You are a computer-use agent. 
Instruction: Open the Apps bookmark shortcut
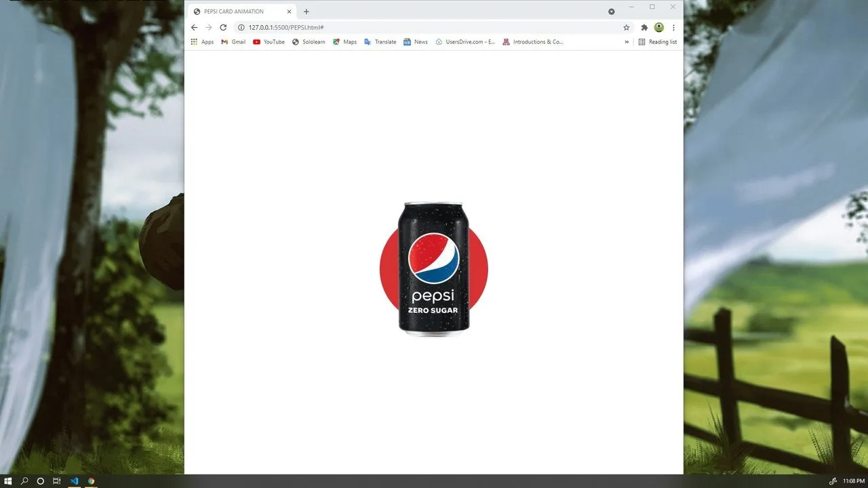click(202, 42)
